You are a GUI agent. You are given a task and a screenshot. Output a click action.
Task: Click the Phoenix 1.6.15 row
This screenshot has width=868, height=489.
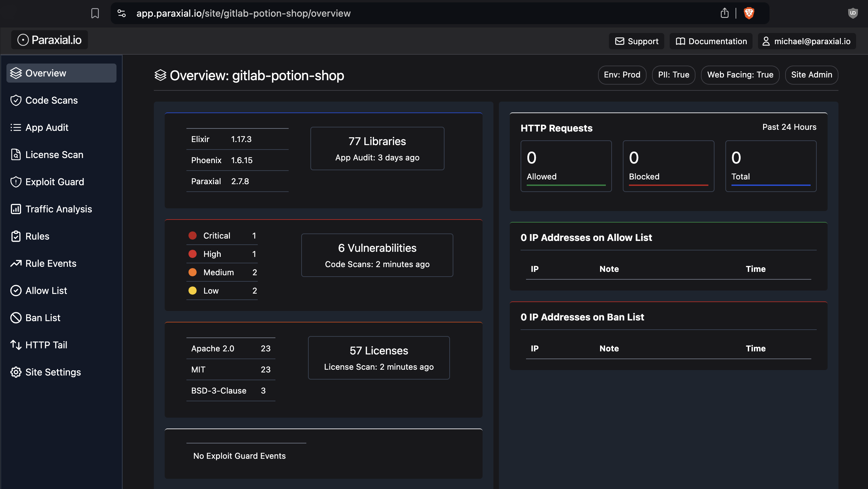click(x=237, y=160)
